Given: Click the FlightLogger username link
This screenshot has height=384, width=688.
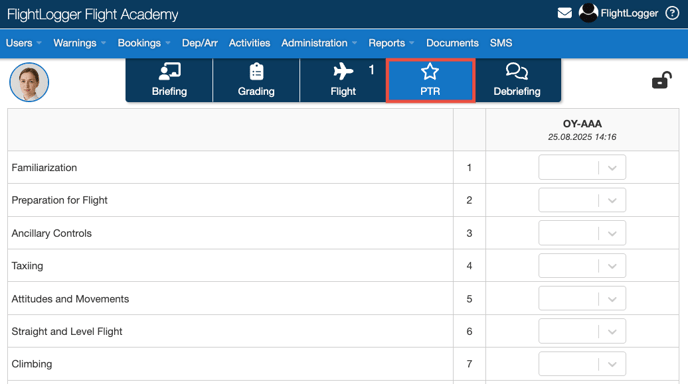Looking at the screenshot, I should coord(629,13).
